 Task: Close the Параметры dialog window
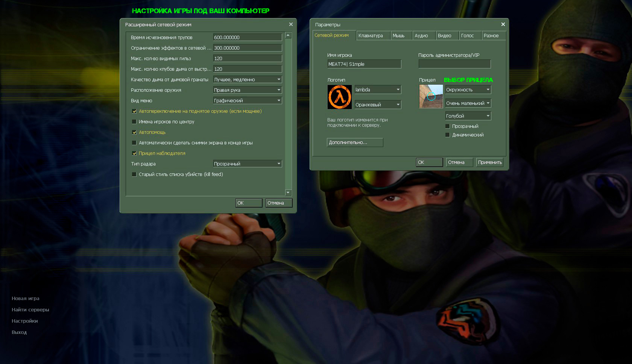click(x=503, y=24)
